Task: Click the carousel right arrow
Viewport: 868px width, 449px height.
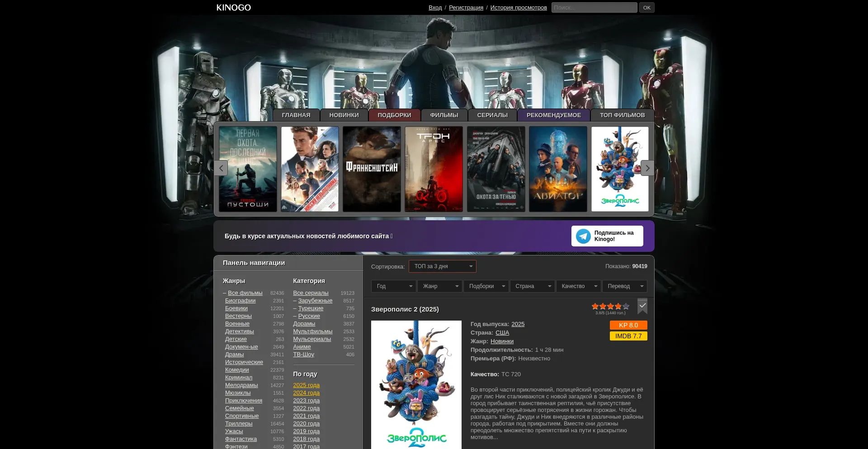Action: tap(647, 168)
